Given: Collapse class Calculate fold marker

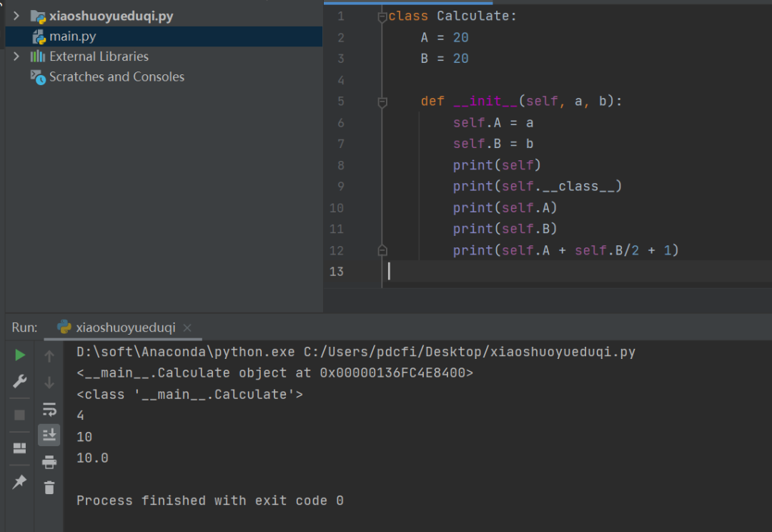Looking at the screenshot, I should pos(382,16).
